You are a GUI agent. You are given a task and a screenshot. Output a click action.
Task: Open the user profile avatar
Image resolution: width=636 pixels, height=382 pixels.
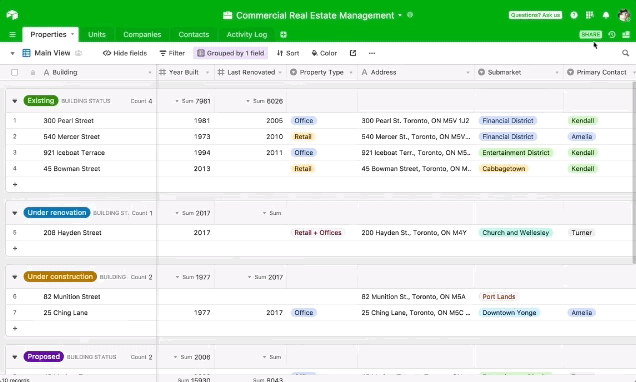point(624,15)
